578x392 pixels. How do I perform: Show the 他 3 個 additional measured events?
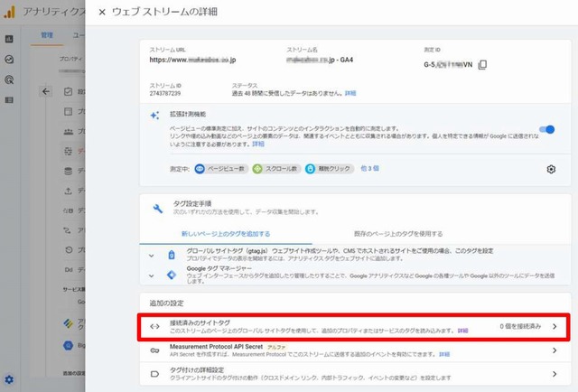(369, 169)
